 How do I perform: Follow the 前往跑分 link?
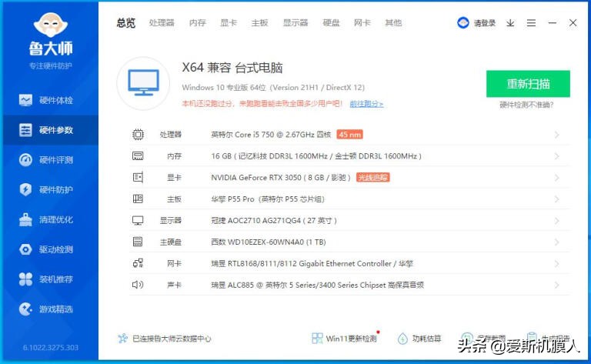pyautogui.click(x=366, y=104)
